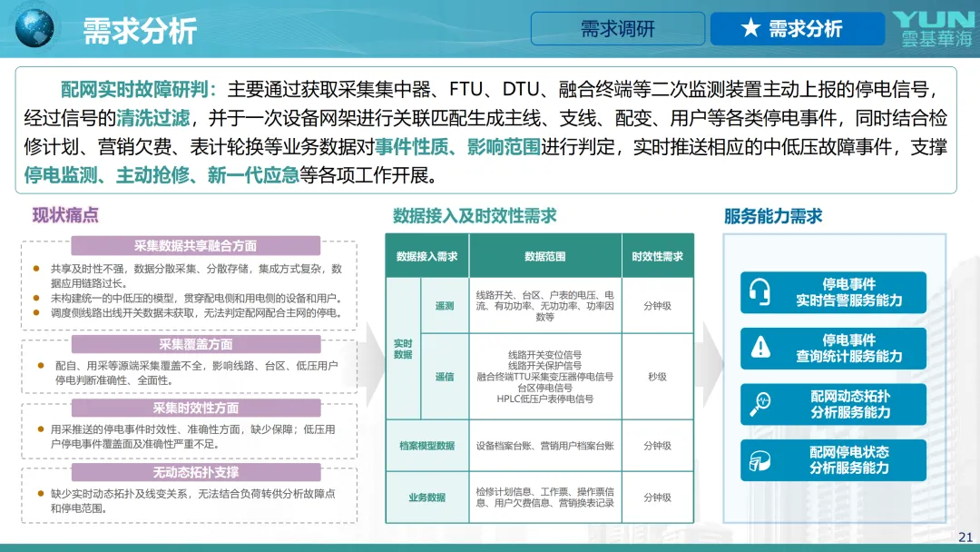Click the 采集数据共享融合方面 header bar
Screen dimensions: 980x552
coord(196,246)
